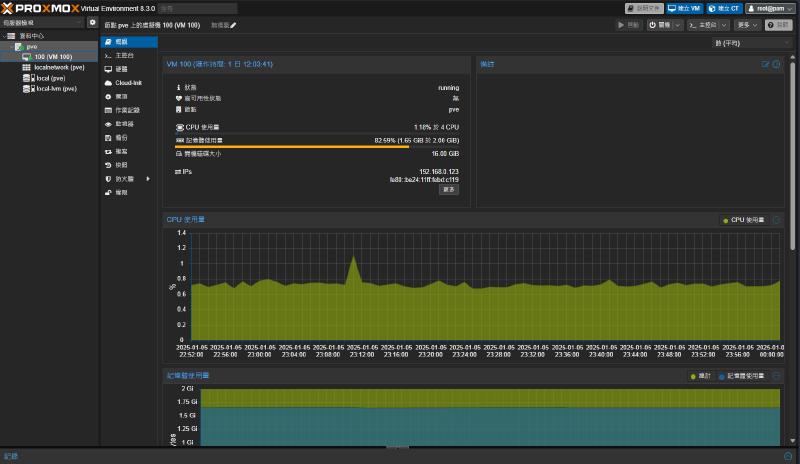The height and width of the screenshot is (464, 800).
Task: Click the main panel vertical scrollbar
Action: [x=792, y=156]
